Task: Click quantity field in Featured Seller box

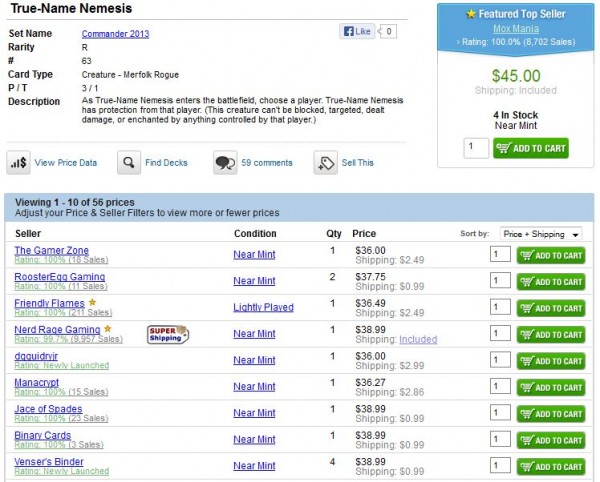Action: (x=476, y=148)
